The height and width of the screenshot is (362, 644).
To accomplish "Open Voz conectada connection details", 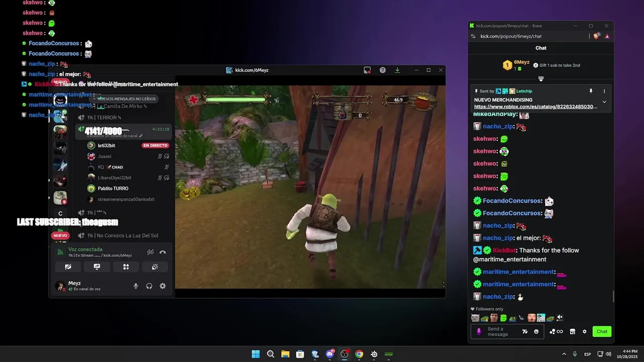I will click(x=86, y=249).
